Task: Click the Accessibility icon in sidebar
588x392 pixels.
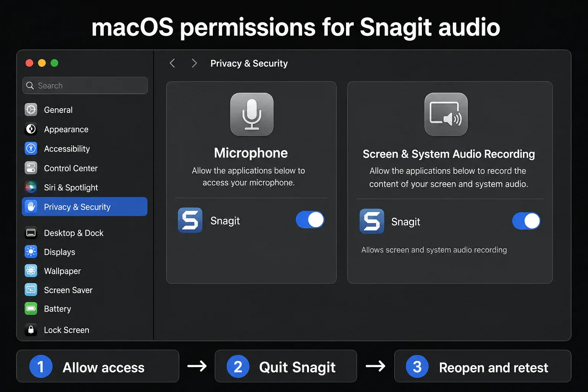Action: tap(31, 148)
